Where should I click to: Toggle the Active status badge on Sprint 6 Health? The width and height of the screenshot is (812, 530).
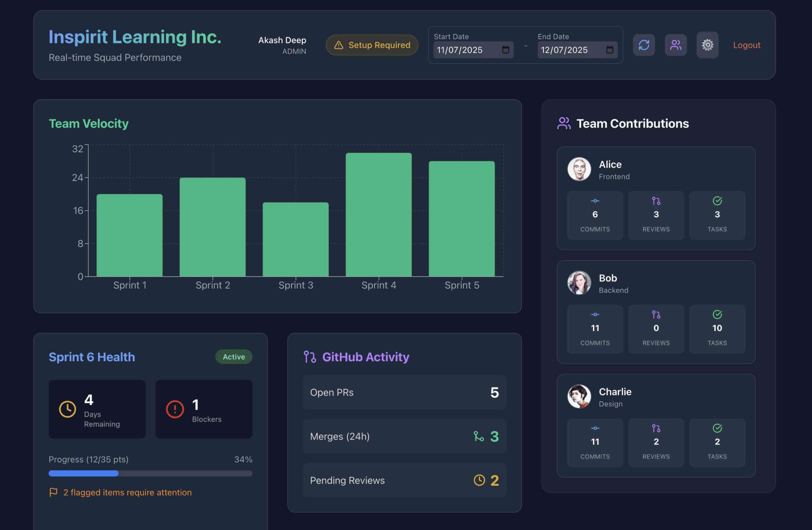click(234, 357)
